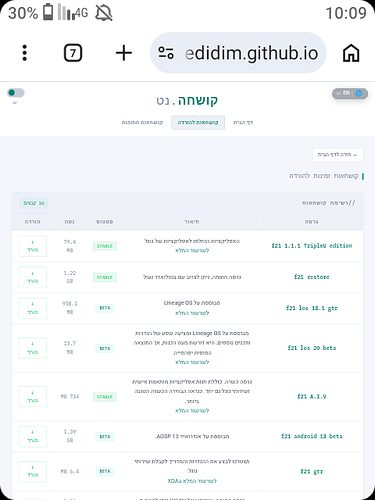The height and width of the screenshot is (500, 375).
Task: Tap the סטטוס column header
Action: click(x=105, y=222)
